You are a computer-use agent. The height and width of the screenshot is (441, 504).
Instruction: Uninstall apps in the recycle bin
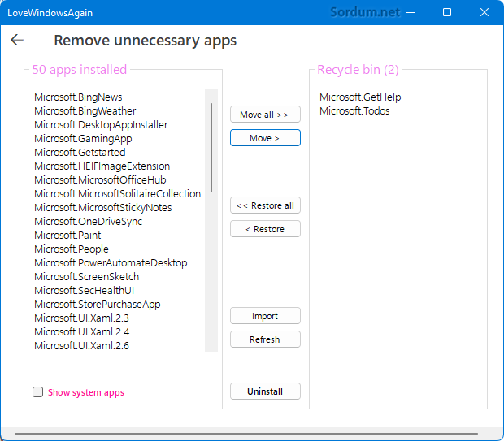[265, 391]
